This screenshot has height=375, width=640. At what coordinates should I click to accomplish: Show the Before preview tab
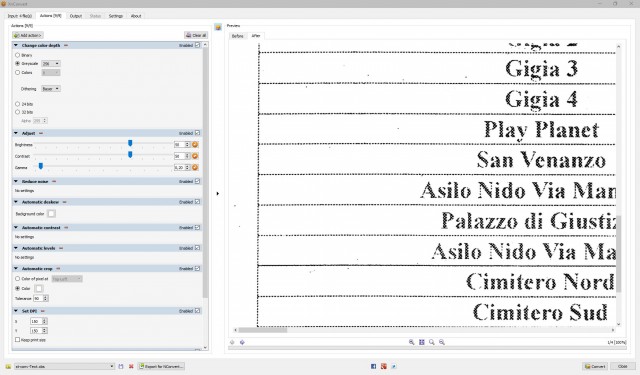pyautogui.click(x=238, y=36)
